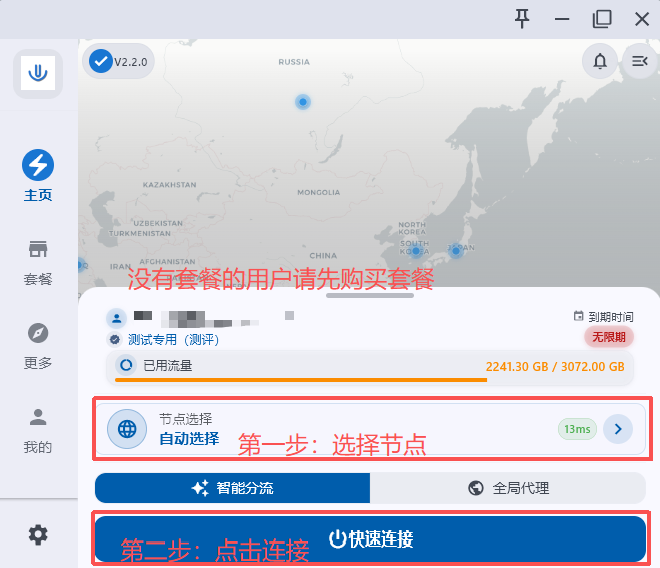Select the 智能分流 smart routing mode
The width and height of the screenshot is (660, 568).
tap(232, 488)
